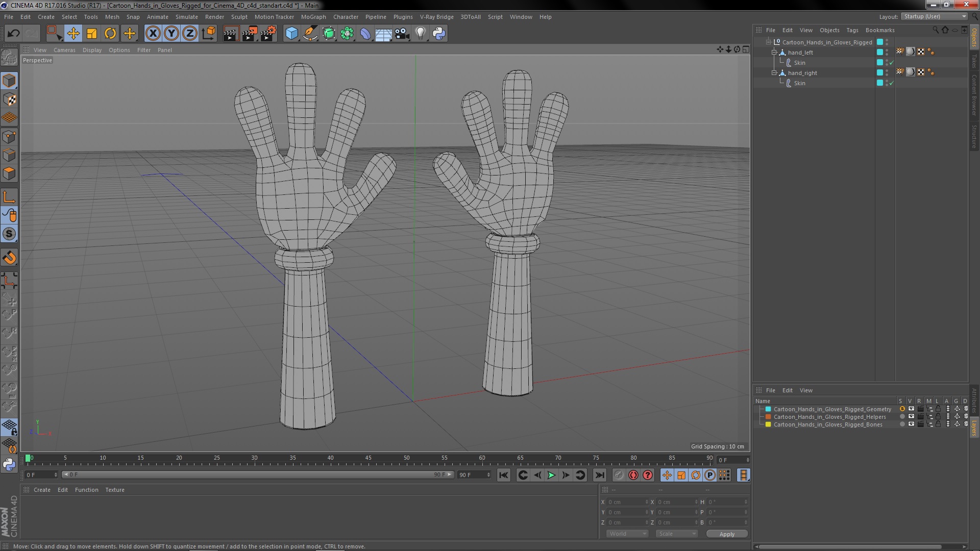Open the Layout Startup dropdown

click(x=934, y=17)
